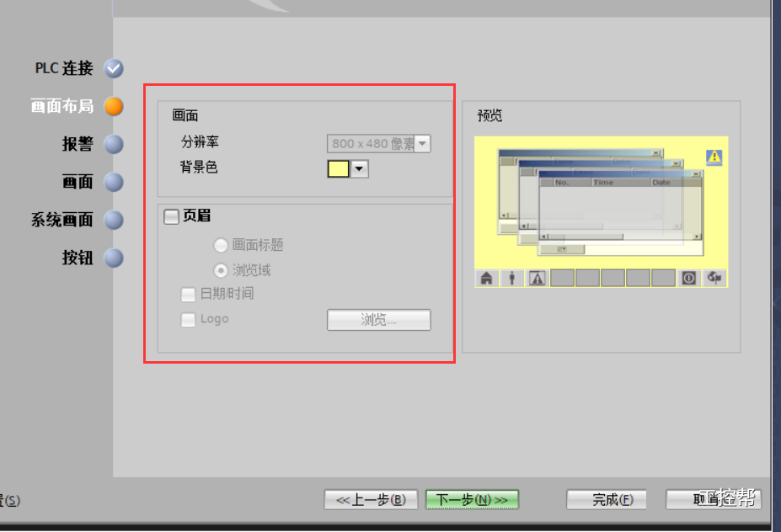
Task: Click the 背景色 label text
Action: tap(199, 167)
